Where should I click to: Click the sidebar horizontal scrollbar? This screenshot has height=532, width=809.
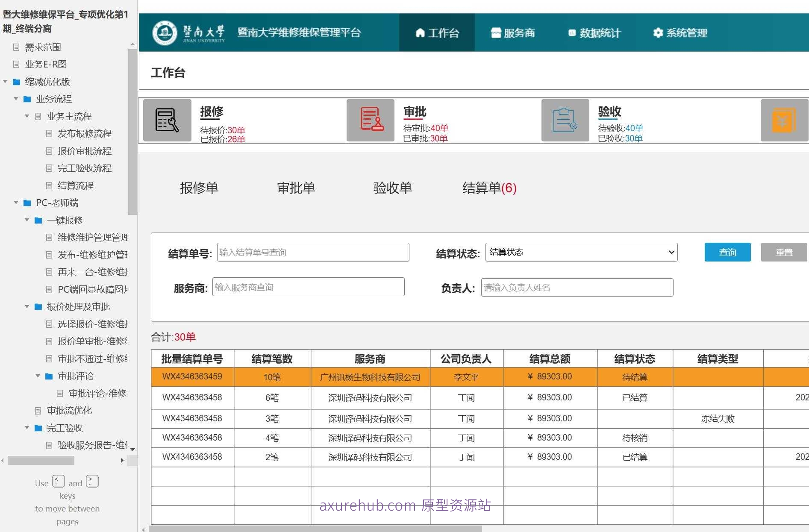point(41,460)
